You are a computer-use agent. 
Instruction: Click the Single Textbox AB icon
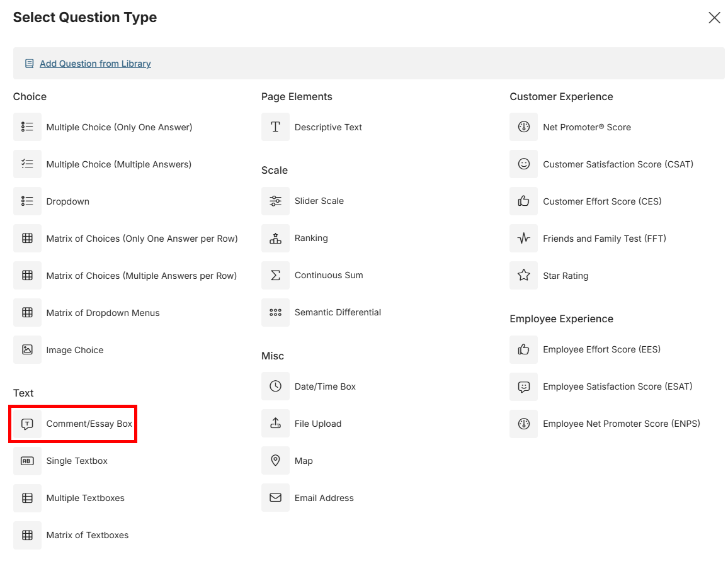tap(27, 461)
